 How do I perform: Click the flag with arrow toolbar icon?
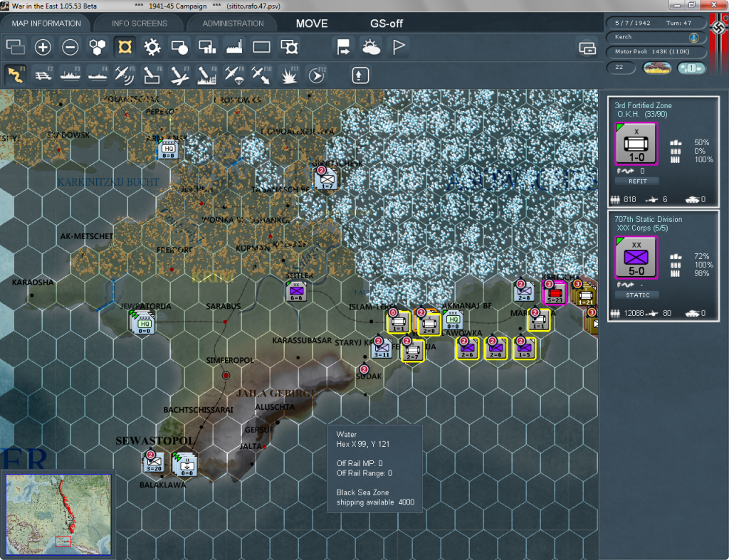click(x=344, y=47)
